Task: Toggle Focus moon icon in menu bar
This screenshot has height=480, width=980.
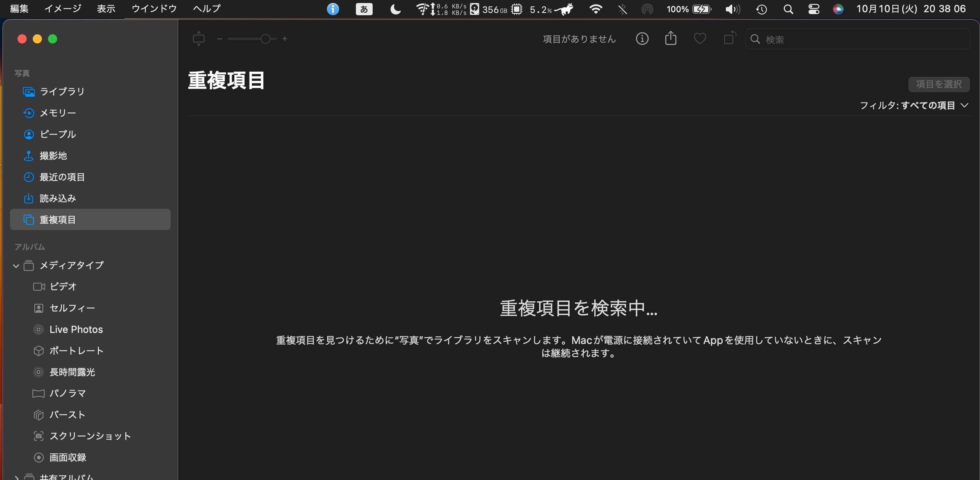Action: (x=396, y=9)
